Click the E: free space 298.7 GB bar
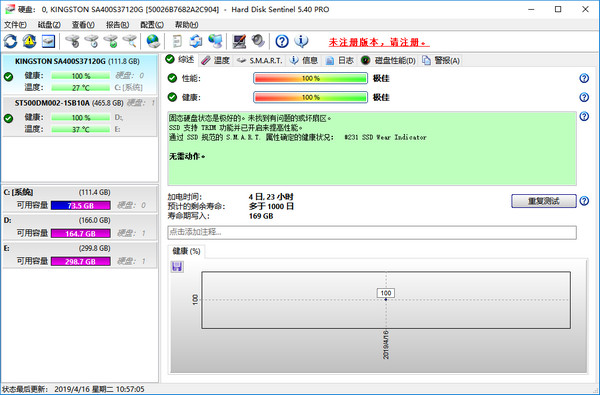600x395 pixels. tap(81, 261)
